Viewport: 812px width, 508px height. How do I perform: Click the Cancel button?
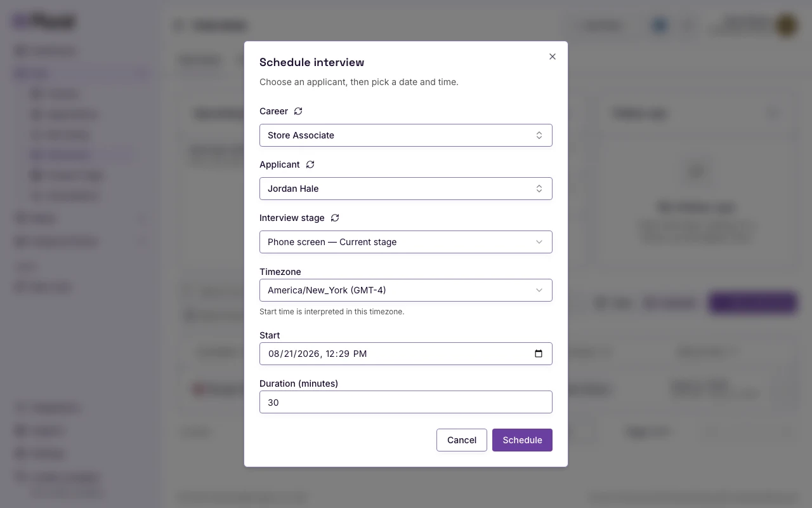click(x=462, y=440)
